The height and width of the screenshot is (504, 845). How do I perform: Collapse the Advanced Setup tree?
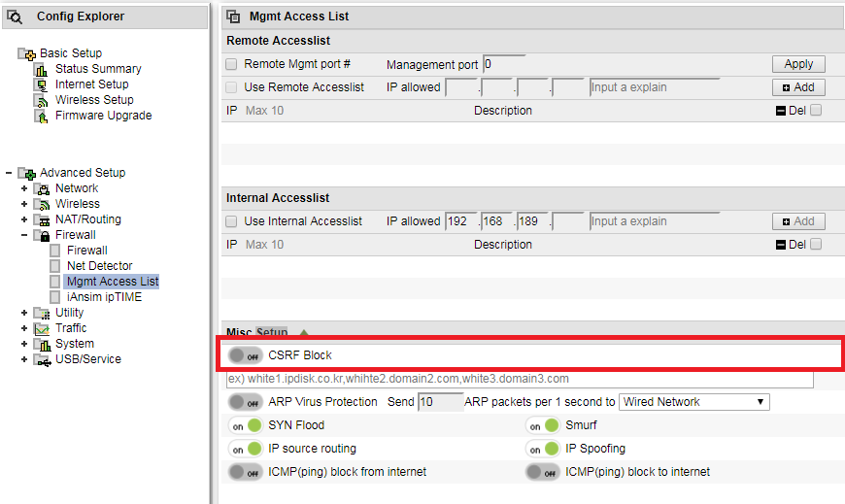9,173
